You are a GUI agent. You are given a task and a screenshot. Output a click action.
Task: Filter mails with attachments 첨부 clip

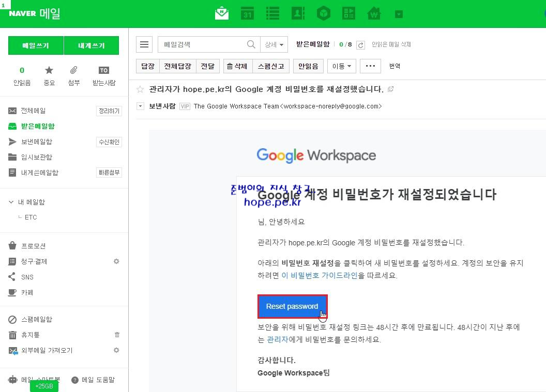[74, 76]
